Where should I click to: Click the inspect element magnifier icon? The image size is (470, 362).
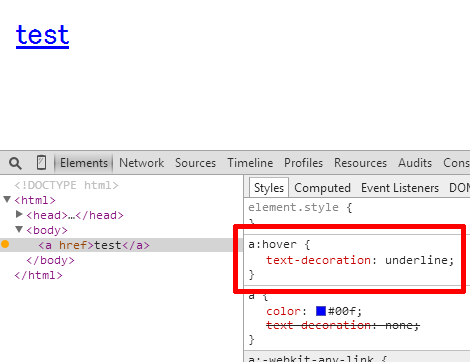[15, 163]
